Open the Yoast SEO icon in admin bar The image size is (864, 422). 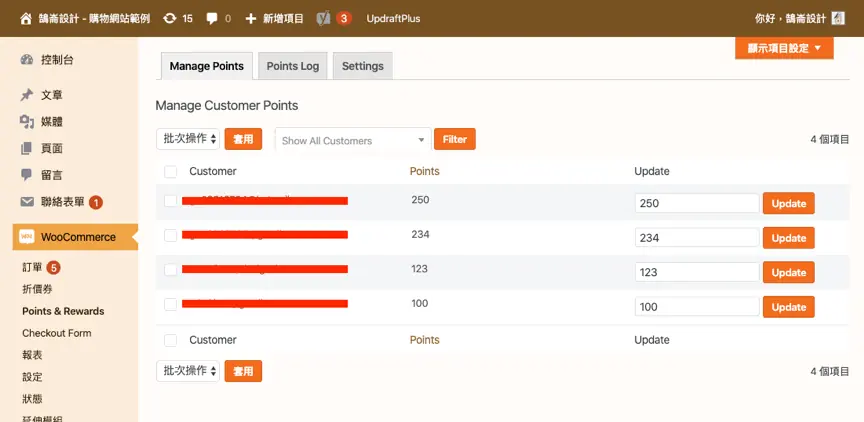click(x=323, y=19)
